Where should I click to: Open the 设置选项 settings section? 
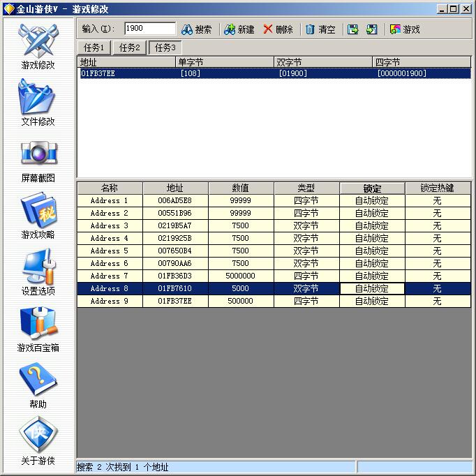point(38,272)
